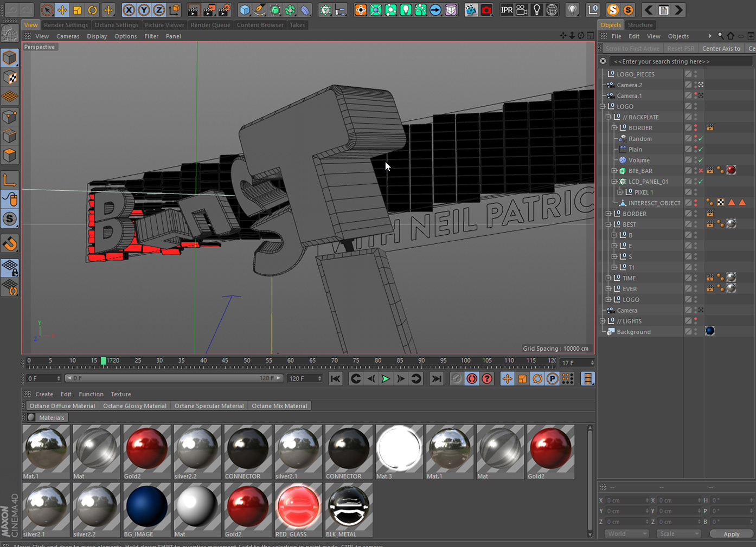Toggle the Enable Snap S icon

click(x=10, y=219)
